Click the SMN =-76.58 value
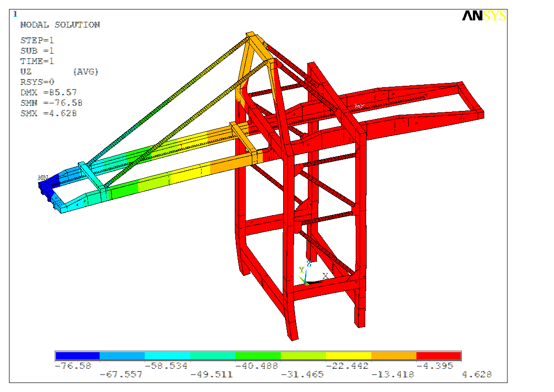 click(x=51, y=103)
